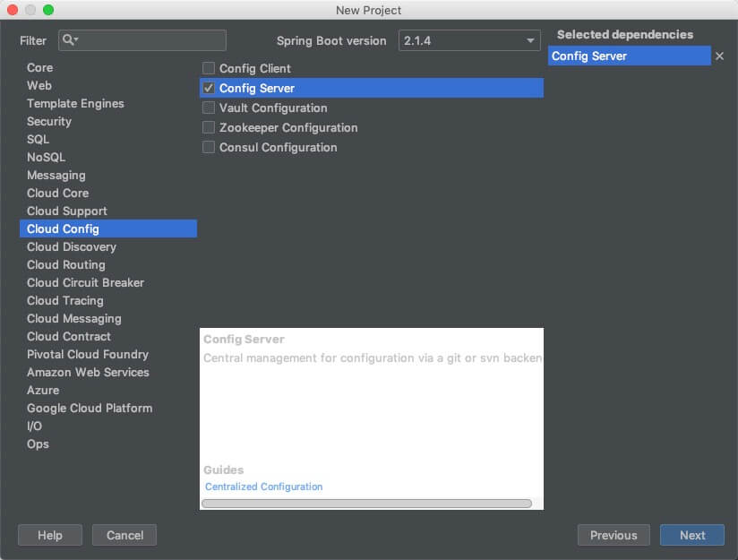Click the Config Server description heading
This screenshot has height=560, width=738.
tap(244, 339)
